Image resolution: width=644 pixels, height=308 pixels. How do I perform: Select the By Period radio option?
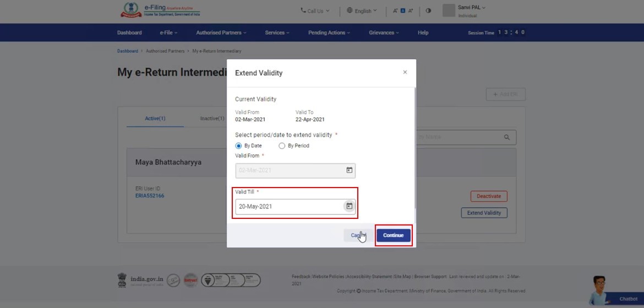pos(282,146)
